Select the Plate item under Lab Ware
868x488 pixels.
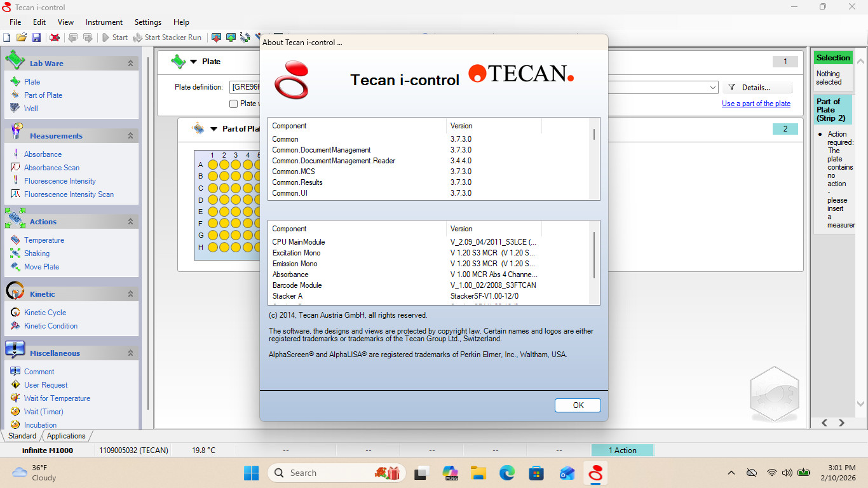[x=32, y=82]
